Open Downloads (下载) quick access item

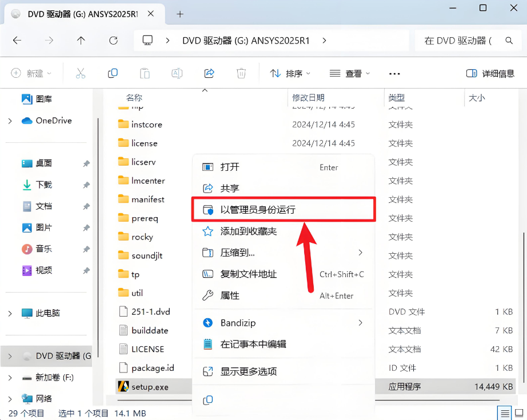[x=37, y=185]
